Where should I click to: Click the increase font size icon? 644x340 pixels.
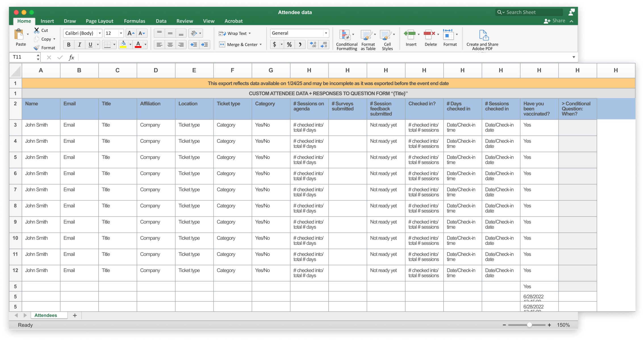(x=131, y=33)
